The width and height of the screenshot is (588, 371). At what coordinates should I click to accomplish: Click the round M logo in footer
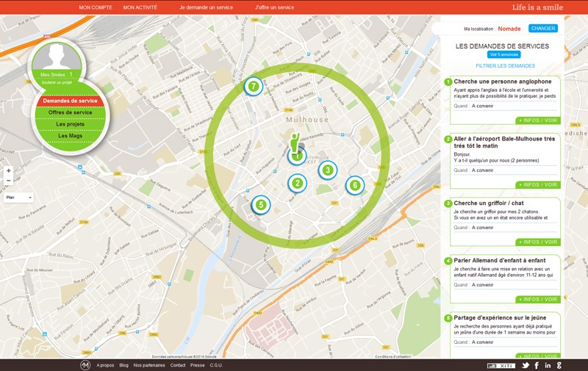[x=85, y=365]
